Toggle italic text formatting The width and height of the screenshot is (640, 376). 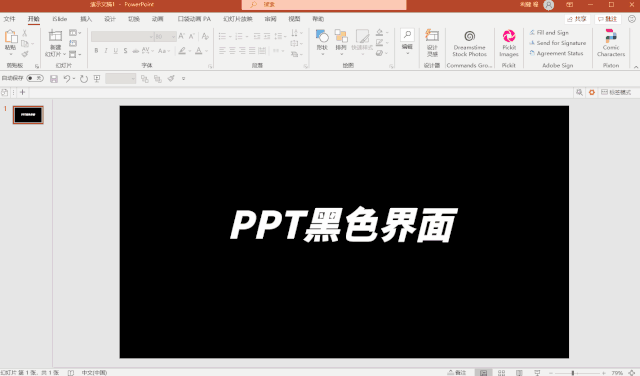click(106, 51)
